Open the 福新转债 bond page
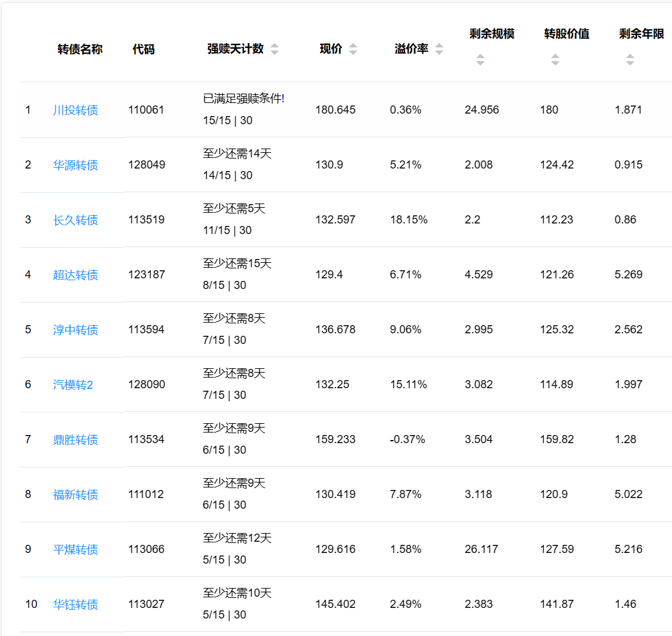Screen dimensions: 672x636 (75, 495)
